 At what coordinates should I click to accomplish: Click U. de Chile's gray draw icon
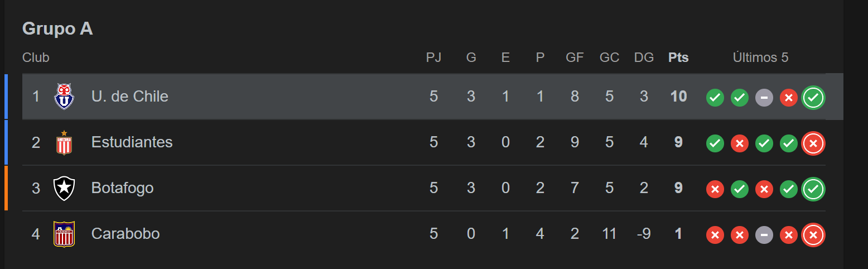pos(764,98)
